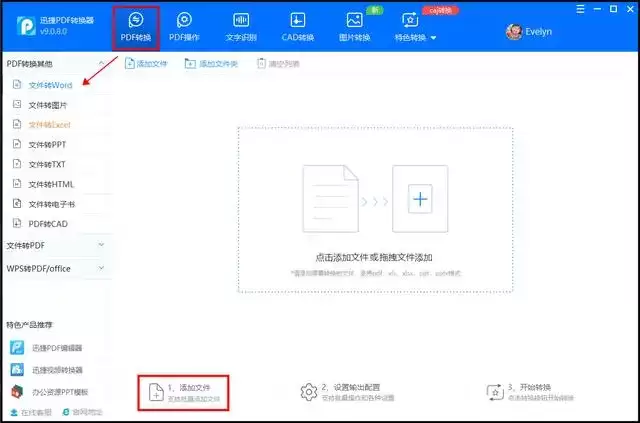640x423 pixels.
Task: Click the 添加文件夹 toolbar button
Action: pos(211,64)
